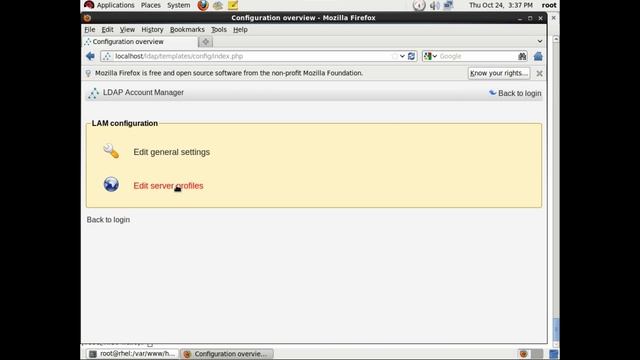Launch Firefox from the panel launcher icon
Screen dimensions: 640x360
tap(203, 5)
